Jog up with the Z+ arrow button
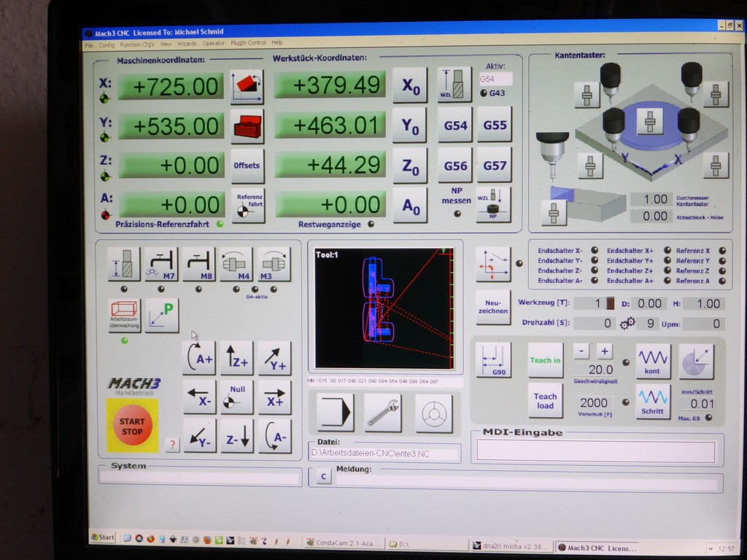This screenshot has height=560, width=747. (x=237, y=358)
